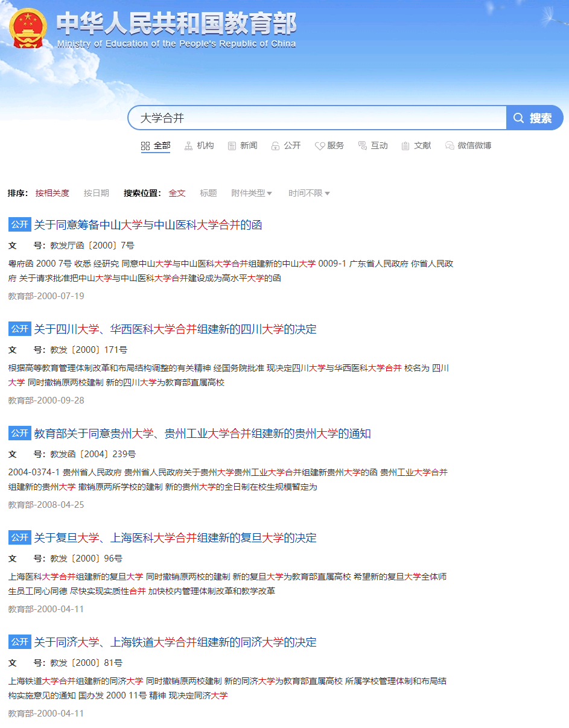Select the 机构 (institutions) filter icon
Screen dimensions: 569x728
(188, 145)
